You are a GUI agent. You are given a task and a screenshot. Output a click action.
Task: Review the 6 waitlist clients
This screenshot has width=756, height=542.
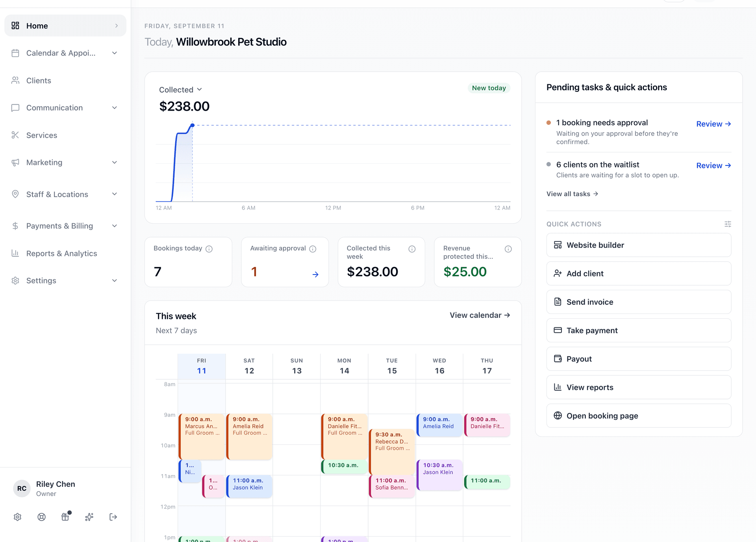713,166
